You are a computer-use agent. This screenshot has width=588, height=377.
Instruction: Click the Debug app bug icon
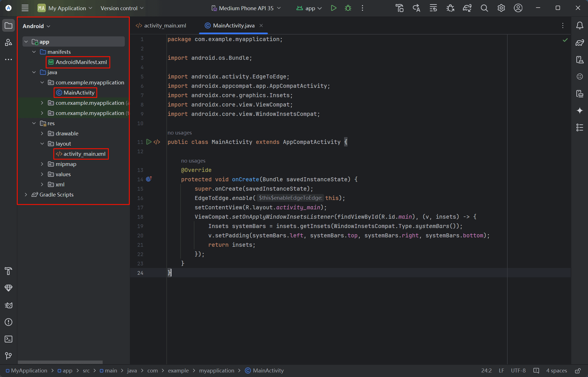pos(348,8)
